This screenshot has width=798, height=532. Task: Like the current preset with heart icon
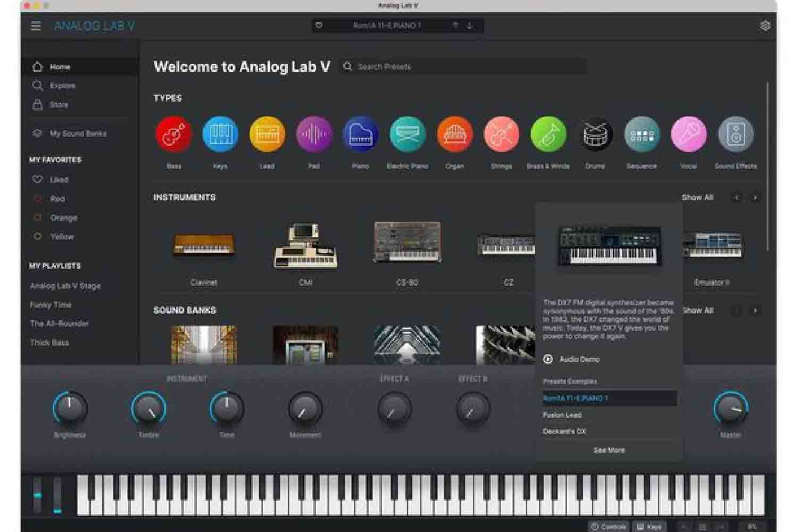319,25
